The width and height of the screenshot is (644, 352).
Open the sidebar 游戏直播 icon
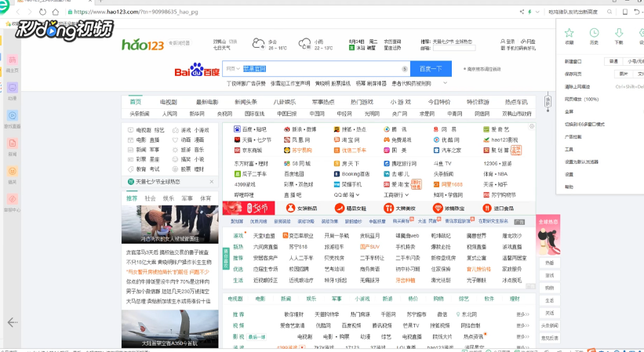pos(13,116)
